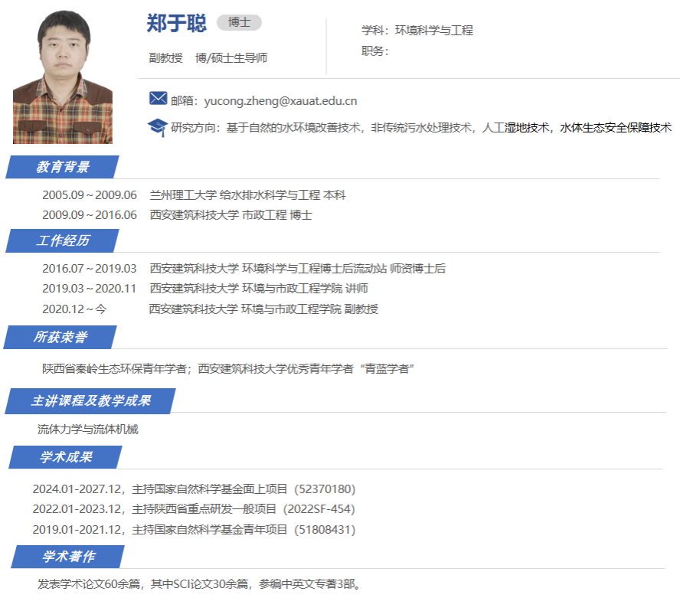
Task: Click the 学科 环境科学与工程 text
Action: [x=417, y=31]
